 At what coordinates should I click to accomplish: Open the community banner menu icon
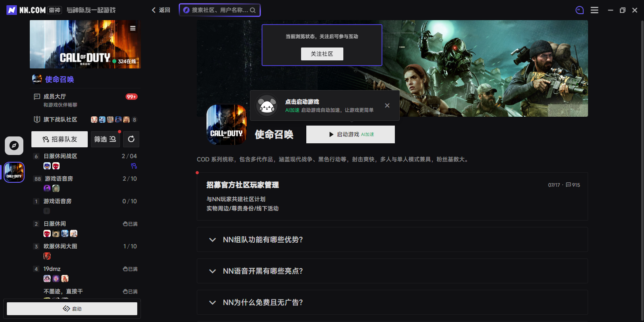point(133,28)
